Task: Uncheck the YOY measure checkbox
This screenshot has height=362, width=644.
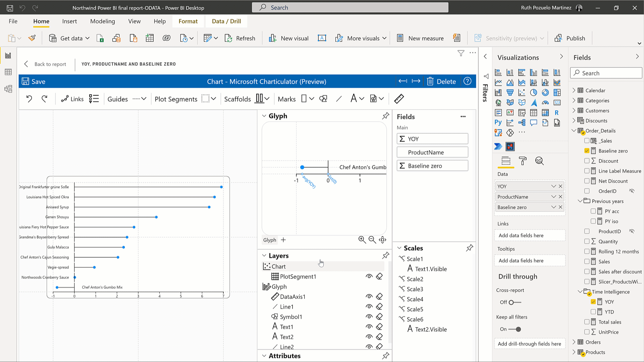Action: coord(593,302)
